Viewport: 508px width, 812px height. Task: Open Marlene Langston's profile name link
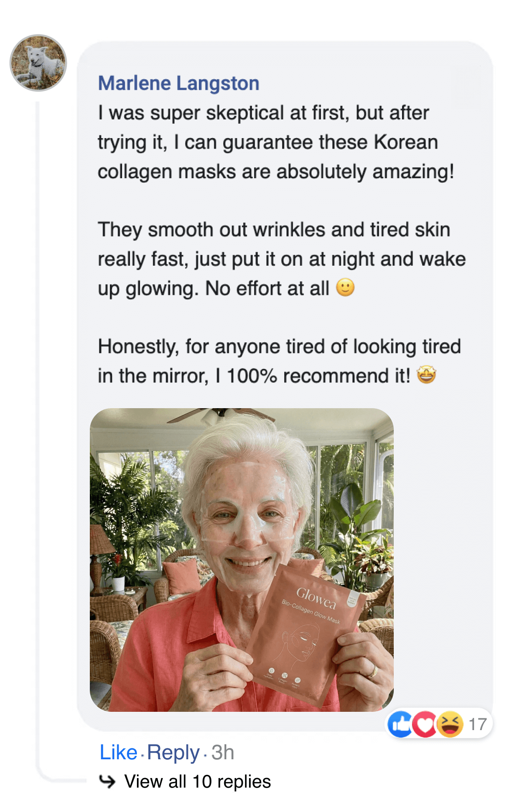(179, 83)
